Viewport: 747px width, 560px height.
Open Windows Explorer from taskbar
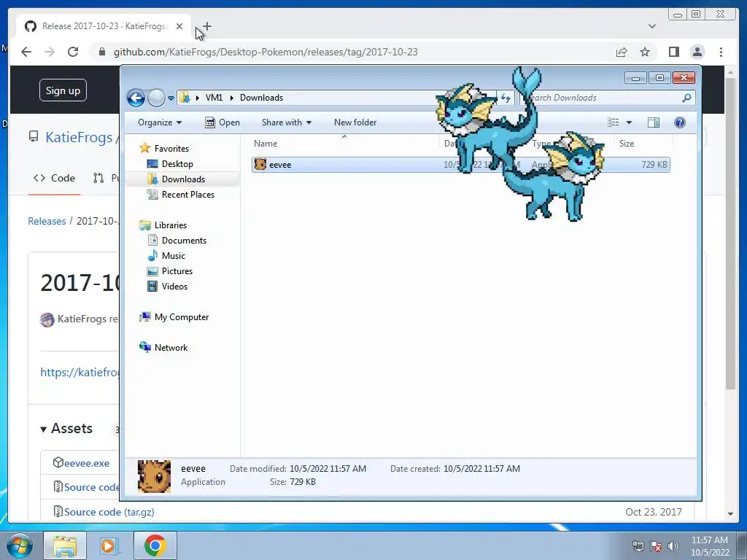[65, 545]
